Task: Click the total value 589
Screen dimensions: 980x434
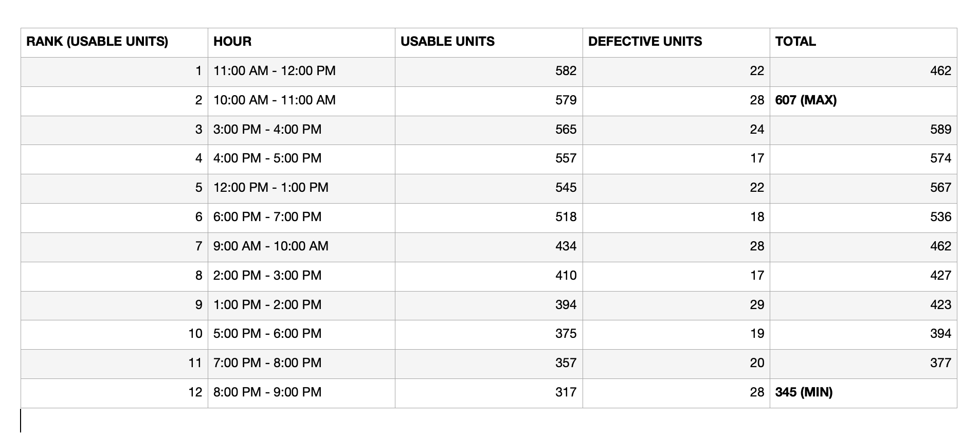Action: click(940, 130)
